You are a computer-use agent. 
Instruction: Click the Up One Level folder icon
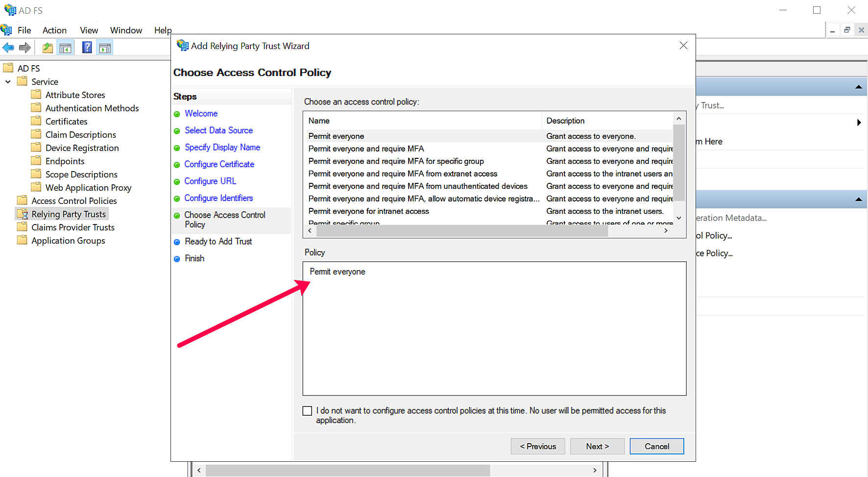pos(48,48)
